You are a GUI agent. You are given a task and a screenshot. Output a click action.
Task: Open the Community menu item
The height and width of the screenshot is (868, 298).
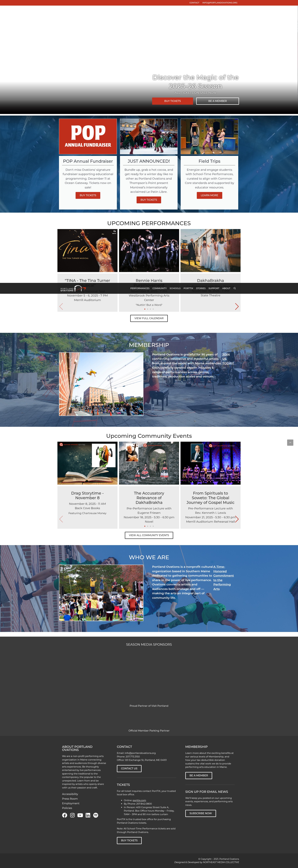pos(159,288)
